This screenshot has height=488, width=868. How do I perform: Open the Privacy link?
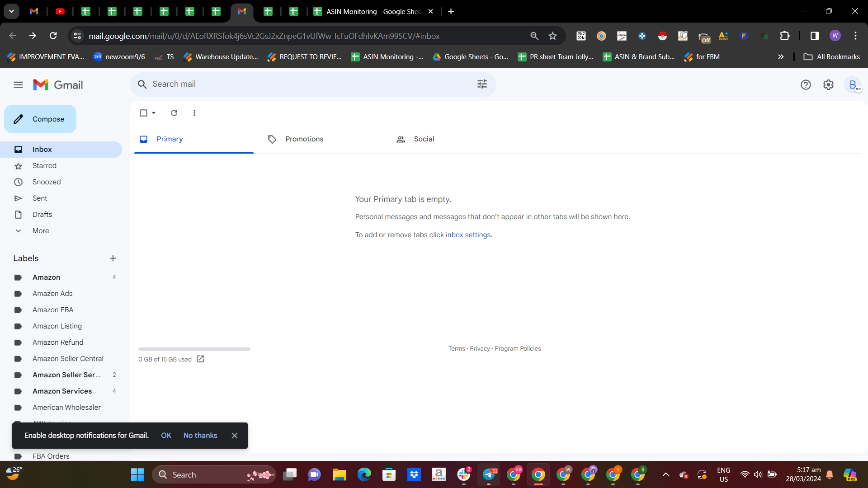[480, 349]
